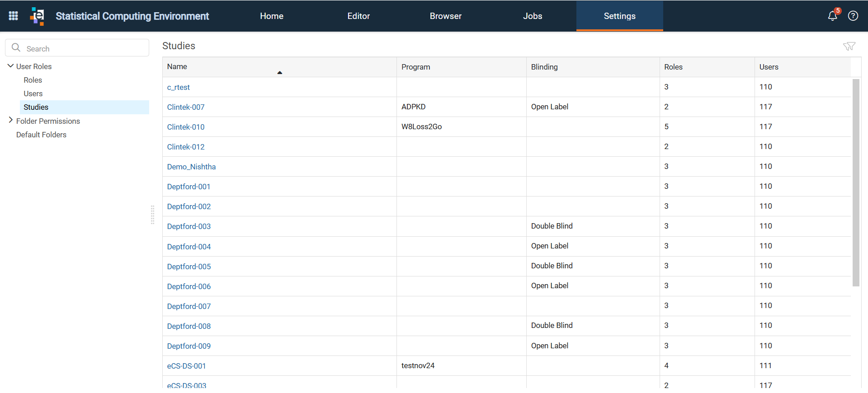Open the Deptford-007 study link
868x393 pixels.
189,306
